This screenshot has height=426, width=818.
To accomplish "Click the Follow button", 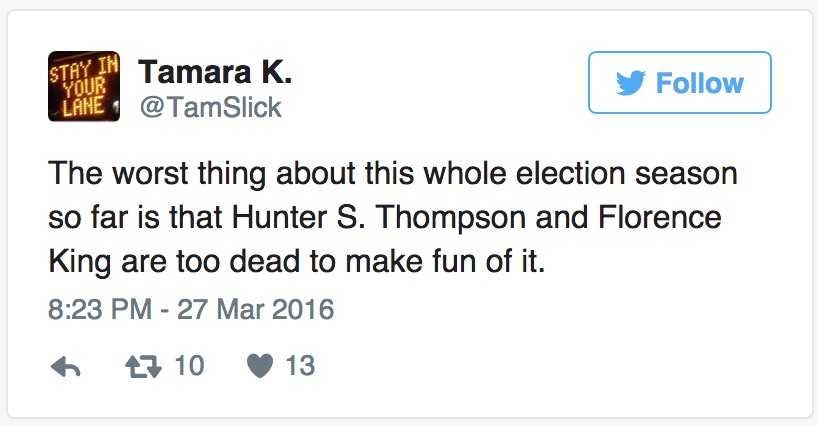I will (x=680, y=83).
